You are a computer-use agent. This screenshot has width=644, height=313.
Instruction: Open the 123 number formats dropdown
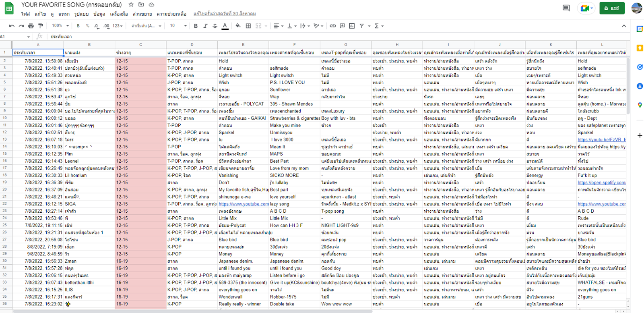[118, 26]
